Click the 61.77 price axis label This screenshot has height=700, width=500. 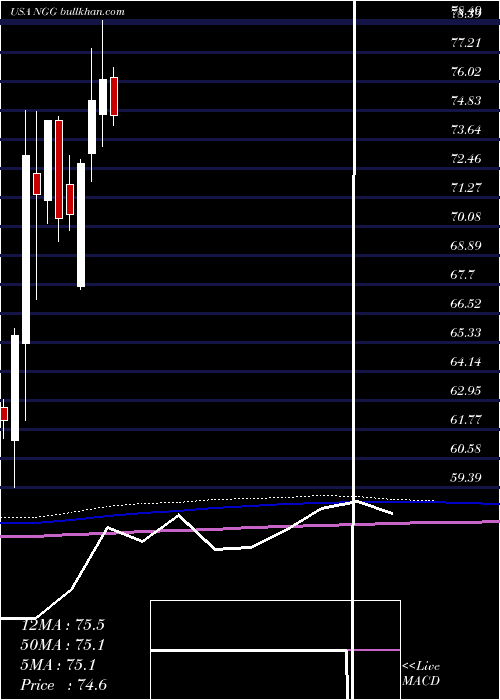466,420
